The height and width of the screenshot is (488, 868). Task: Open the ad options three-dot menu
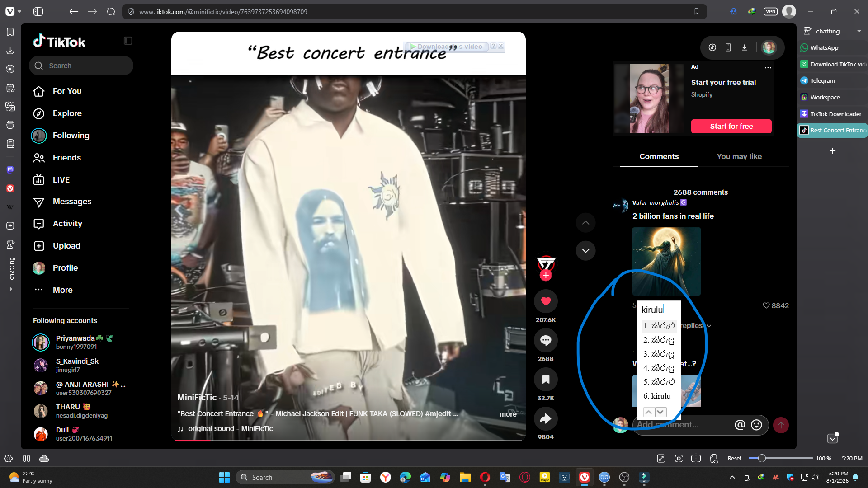[768, 67]
